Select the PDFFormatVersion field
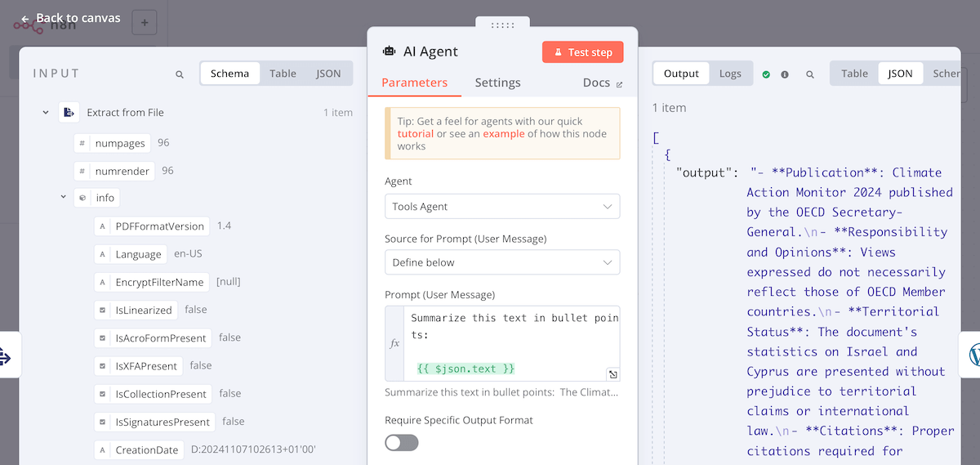 coord(152,226)
